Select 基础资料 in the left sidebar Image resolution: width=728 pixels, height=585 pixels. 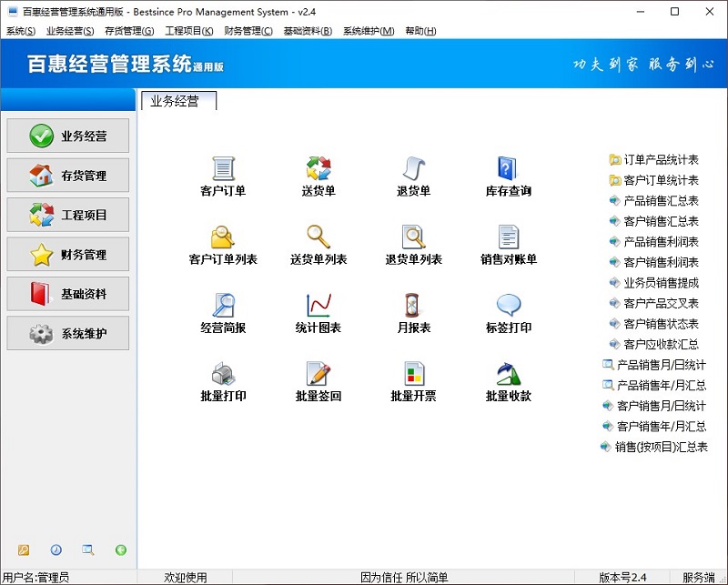[67, 294]
